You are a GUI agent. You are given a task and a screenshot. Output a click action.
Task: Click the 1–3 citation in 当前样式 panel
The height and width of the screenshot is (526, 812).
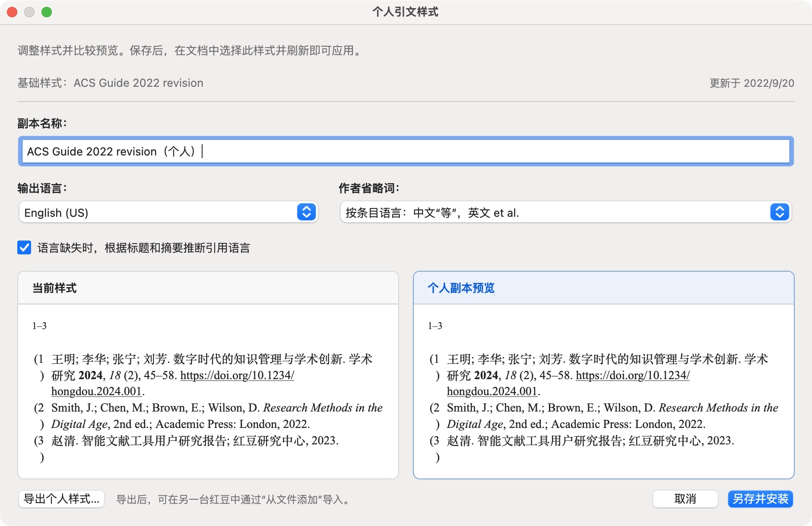[39, 326]
